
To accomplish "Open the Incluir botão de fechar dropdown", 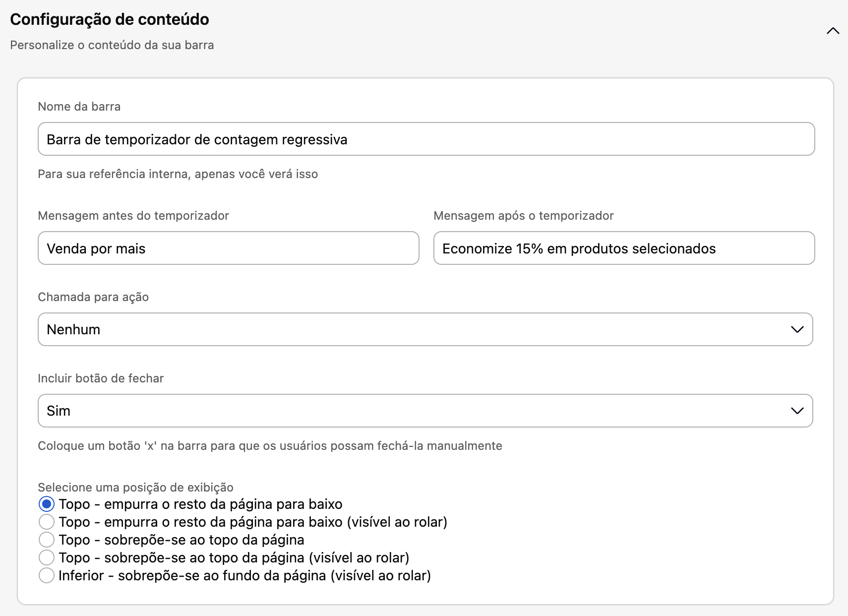I will pyautogui.click(x=425, y=410).
